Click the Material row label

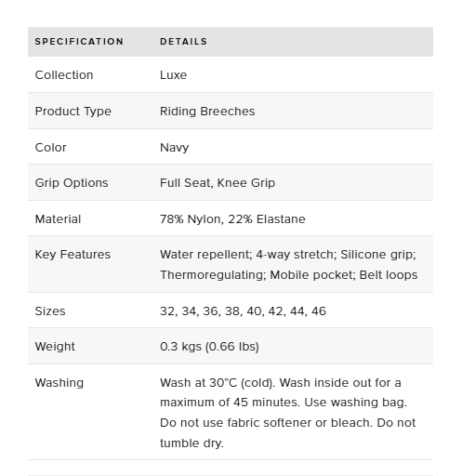point(58,219)
